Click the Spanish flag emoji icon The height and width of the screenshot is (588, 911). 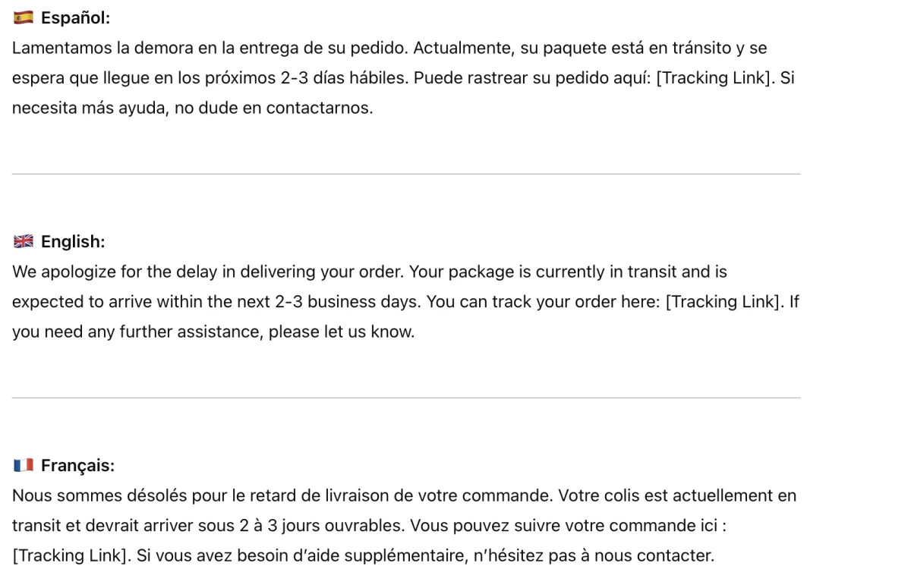24,17
